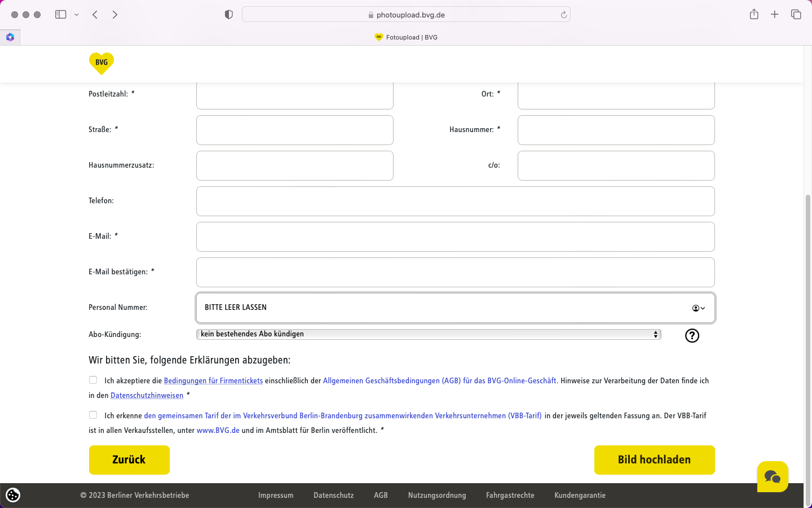Open the Safari share menu
812x508 pixels.
(754, 14)
